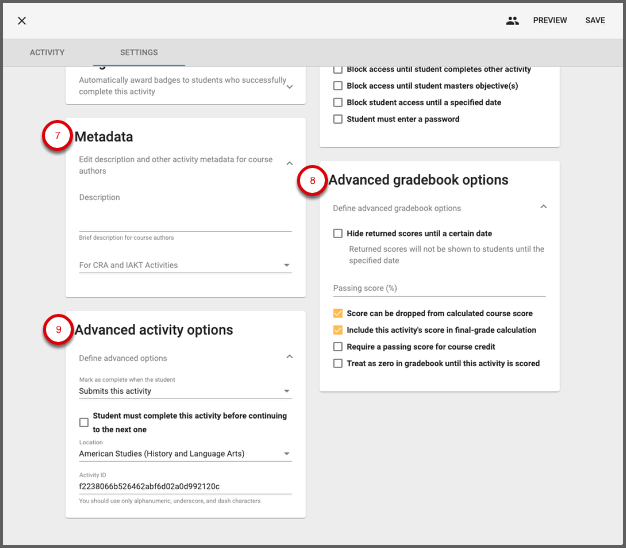Click the Save button
Screen dimensions: 626x548
(595, 20)
